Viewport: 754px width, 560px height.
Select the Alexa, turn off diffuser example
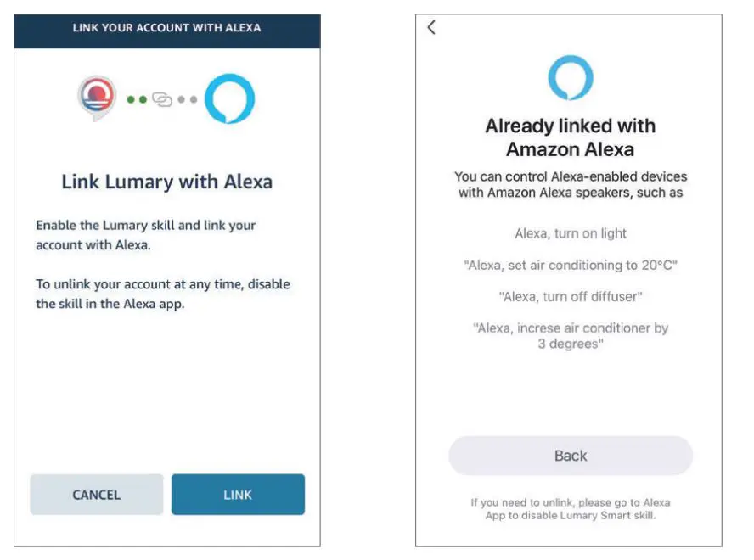pyautogui.click(x=571, y=297)
